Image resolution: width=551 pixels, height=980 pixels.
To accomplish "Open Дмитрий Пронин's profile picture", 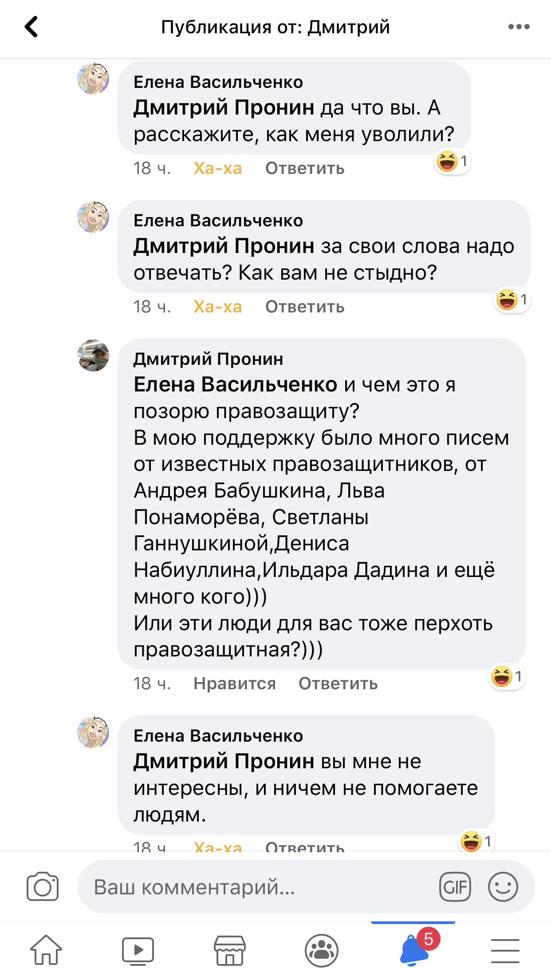I will click(93, 356).
